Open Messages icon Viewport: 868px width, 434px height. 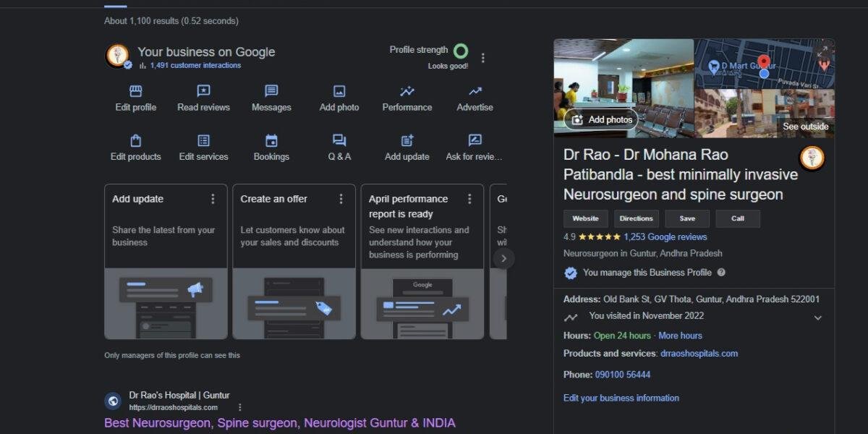click(271, 91)
